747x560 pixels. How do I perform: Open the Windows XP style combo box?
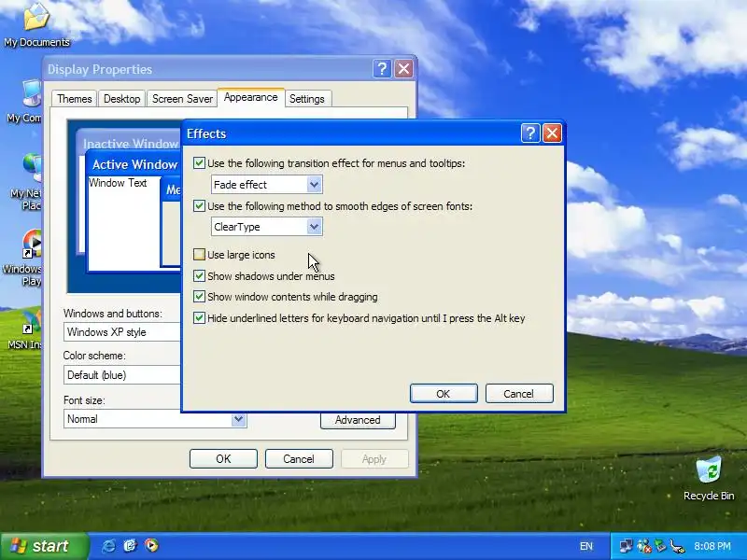(x=122, y=332)
